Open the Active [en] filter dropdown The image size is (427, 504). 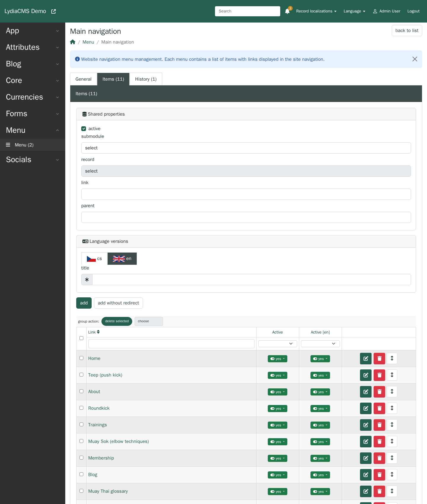tap(320, 344)
